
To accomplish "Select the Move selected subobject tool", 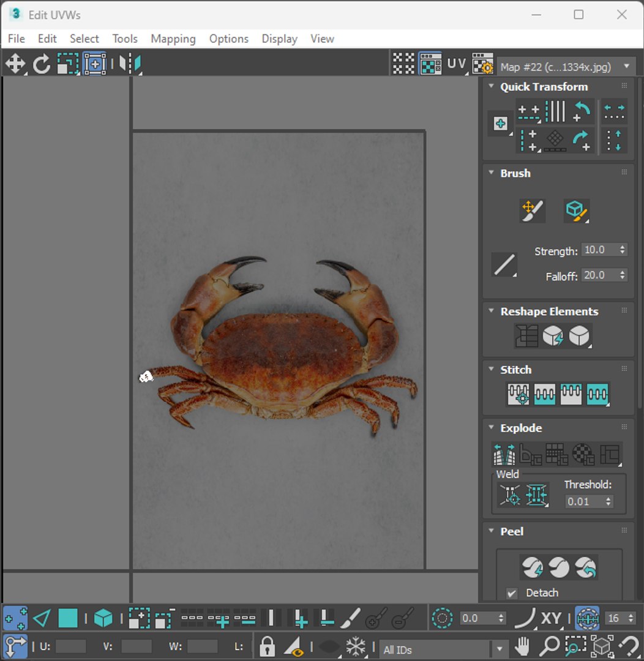I will click(15, 64).
